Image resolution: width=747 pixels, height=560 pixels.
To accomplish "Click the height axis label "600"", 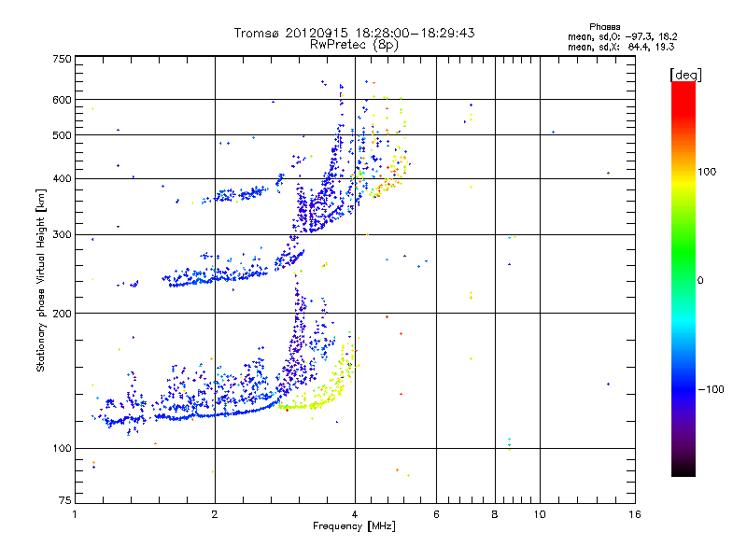I will coord(63,100).
